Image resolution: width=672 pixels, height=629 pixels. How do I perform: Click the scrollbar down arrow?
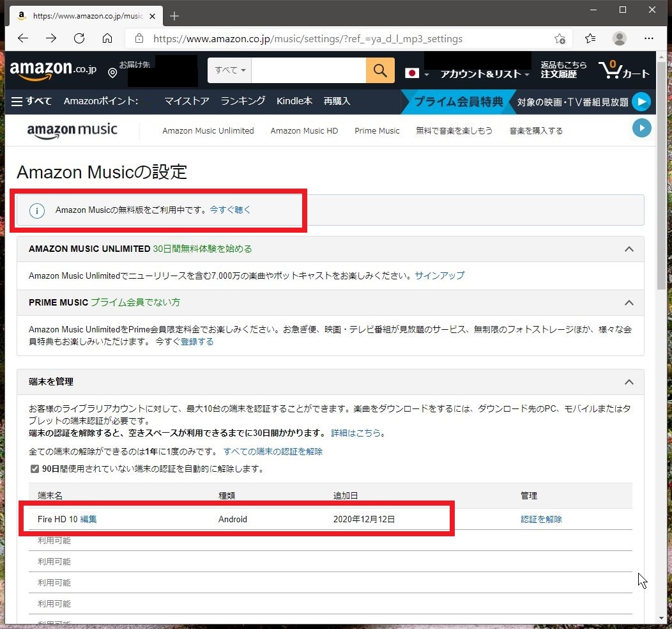661,618
